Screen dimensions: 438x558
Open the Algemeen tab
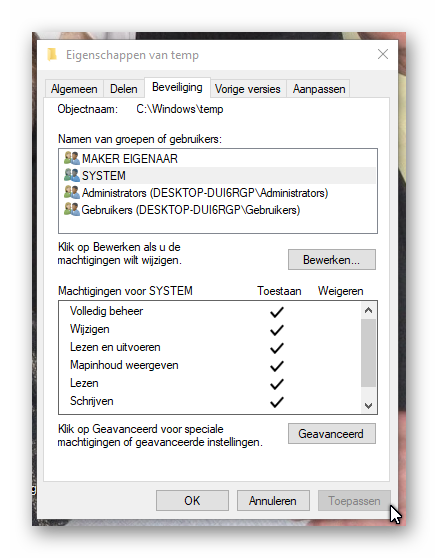click(x=74, y=89)
